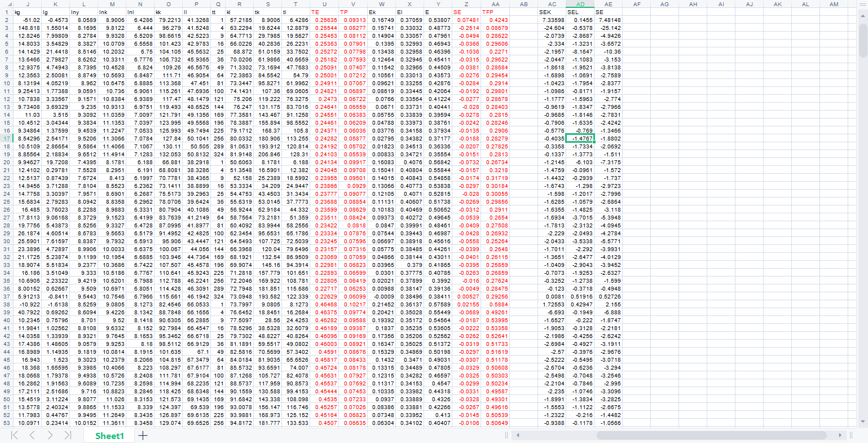
Task: Click the 'SEK' header cell
Action: [x=552, y=12]
